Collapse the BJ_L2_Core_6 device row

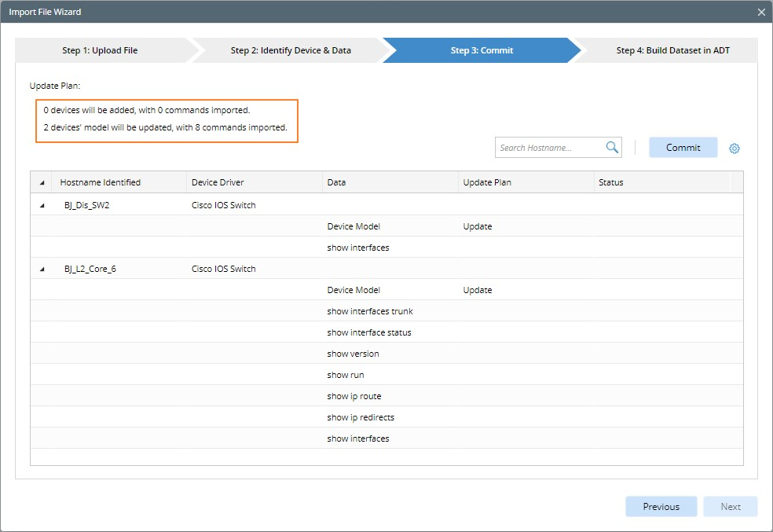point(42,269)
